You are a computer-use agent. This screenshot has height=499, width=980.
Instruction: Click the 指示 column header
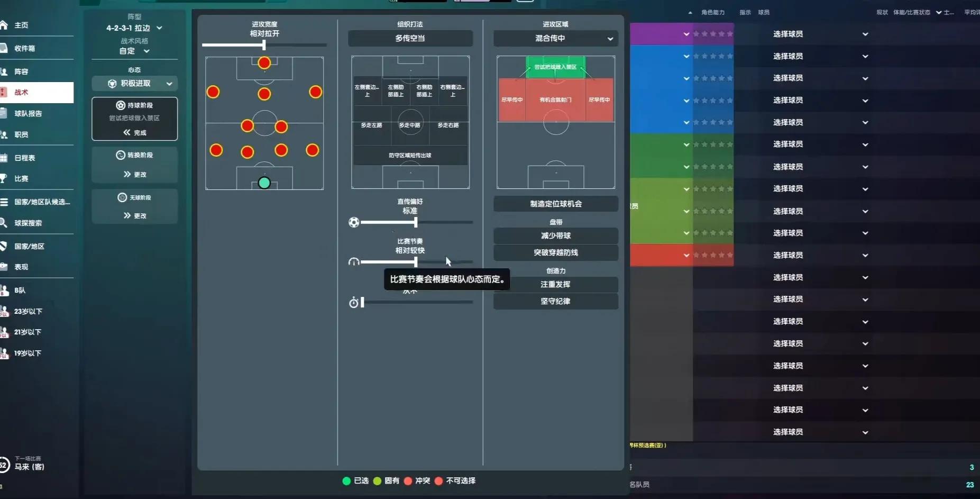[x=745, y=13]
